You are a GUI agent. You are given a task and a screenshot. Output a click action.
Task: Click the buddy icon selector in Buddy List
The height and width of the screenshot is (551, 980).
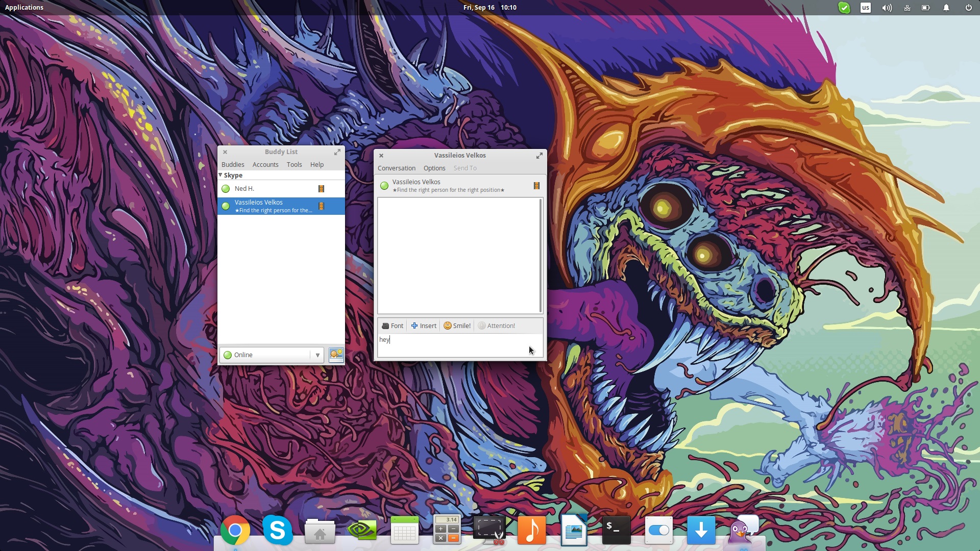click(x=336, y=355)
